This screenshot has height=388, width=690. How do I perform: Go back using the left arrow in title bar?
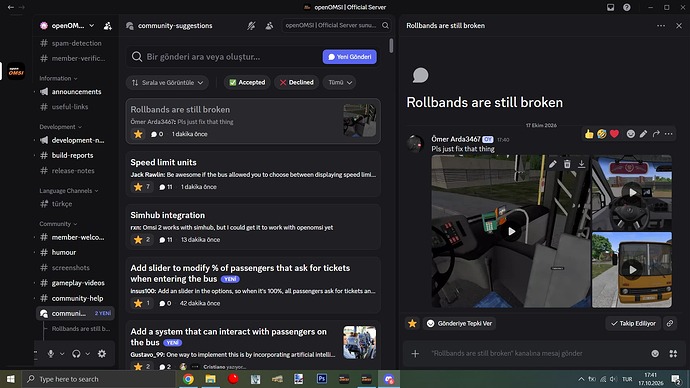click(11, 7)
